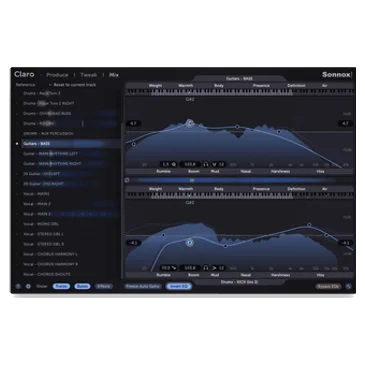The width and height of the screenshot is (365, 365).
Task: Click the circular icon left of the blue masking strip
Action: click(127, 180)
